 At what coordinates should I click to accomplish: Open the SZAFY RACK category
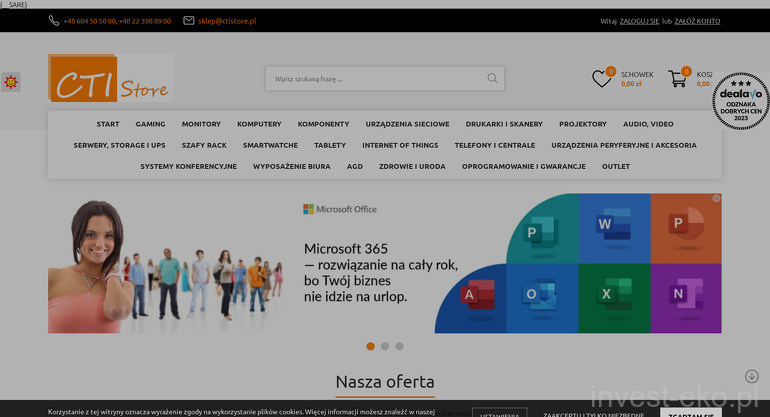tap(204, 145)
